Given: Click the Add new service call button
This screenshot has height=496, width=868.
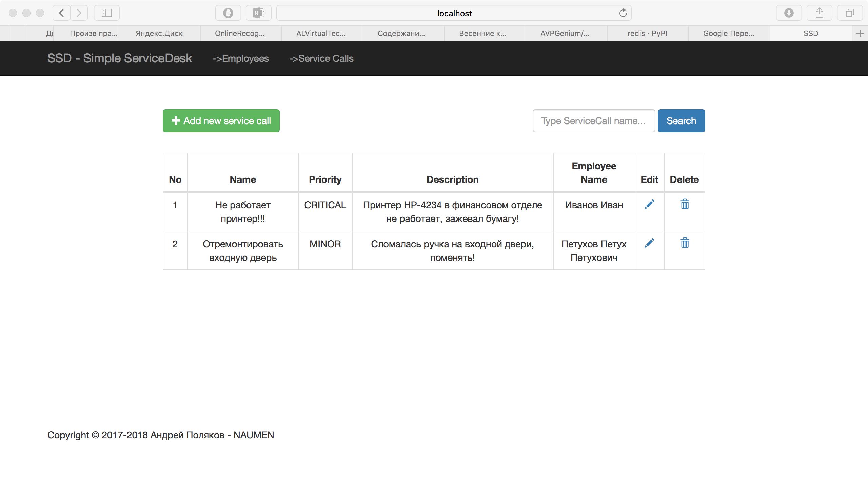Looking at the screenshot, I should tap(221, 121).
